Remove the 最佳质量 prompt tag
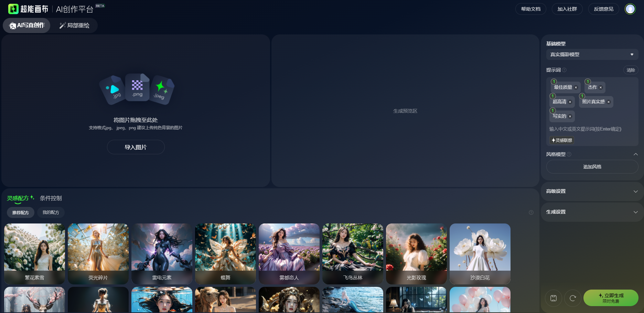Screen dimensions: 644x313 pos(576,87)
